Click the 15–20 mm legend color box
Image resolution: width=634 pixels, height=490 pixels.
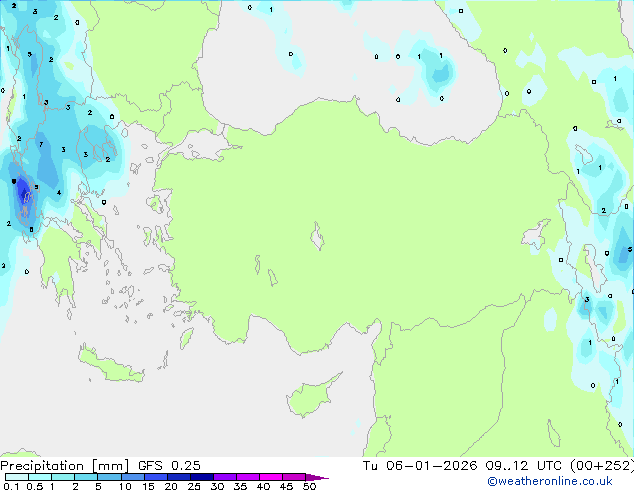tap(156, 477)
